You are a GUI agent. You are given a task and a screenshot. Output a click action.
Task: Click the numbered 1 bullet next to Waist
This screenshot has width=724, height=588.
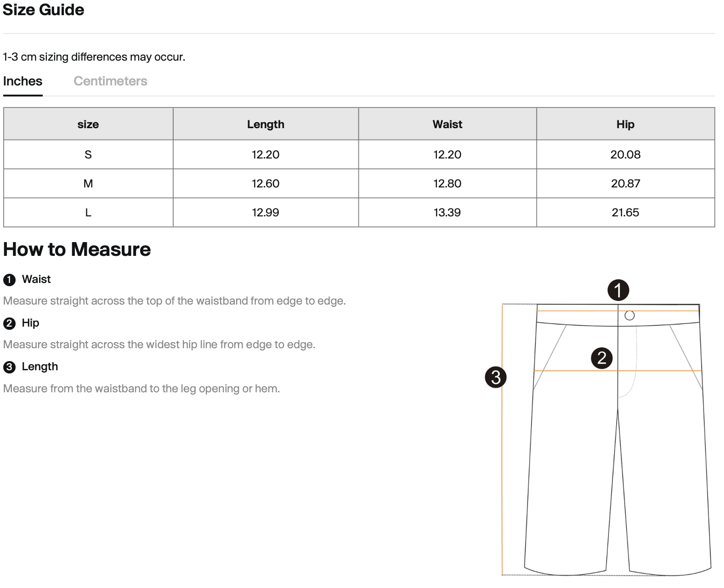click(x=9, y=280)
